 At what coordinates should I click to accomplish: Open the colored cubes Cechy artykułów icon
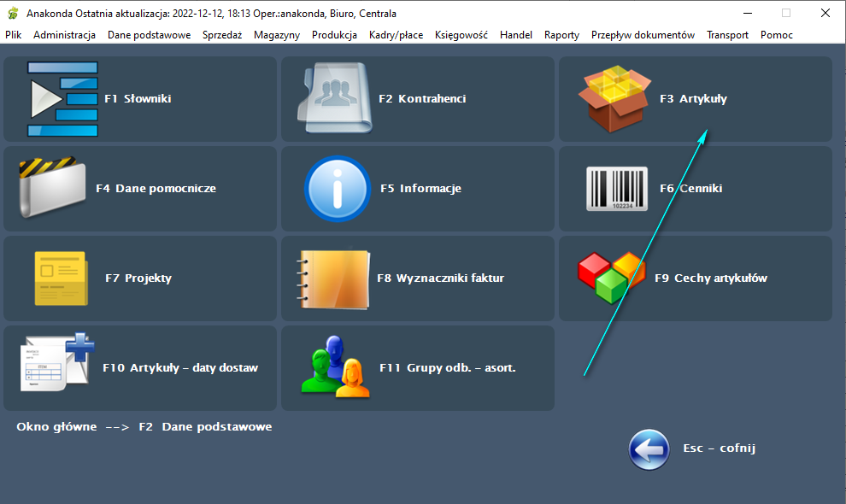coord(611,278)
